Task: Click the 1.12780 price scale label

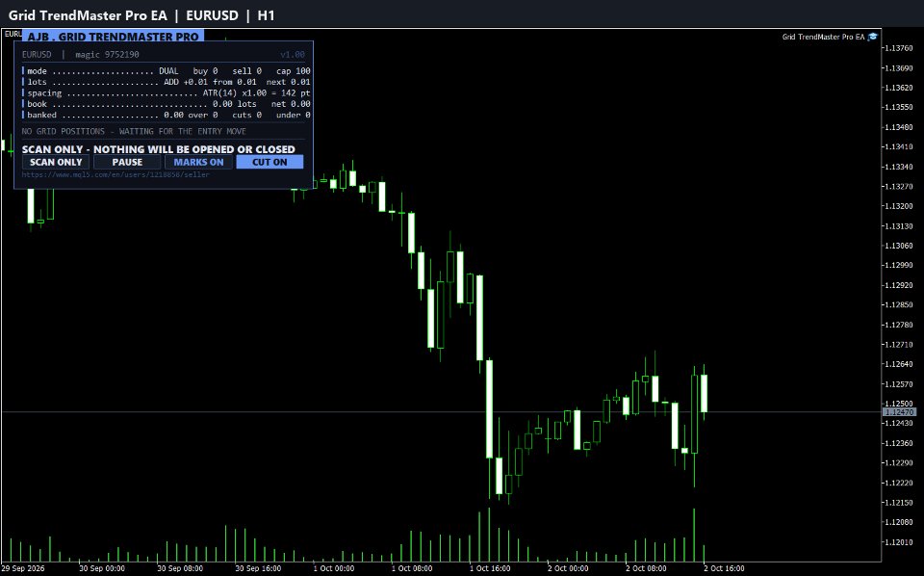Action: point(899,325)
